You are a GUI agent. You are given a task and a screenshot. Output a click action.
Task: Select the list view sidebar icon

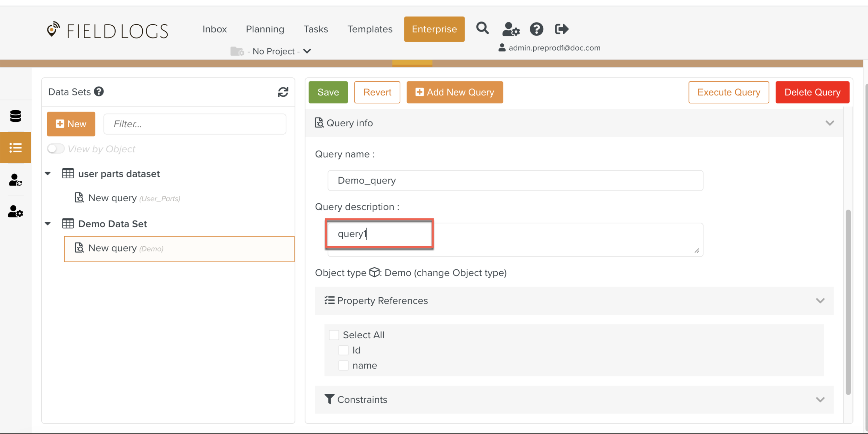click(16, 148)
